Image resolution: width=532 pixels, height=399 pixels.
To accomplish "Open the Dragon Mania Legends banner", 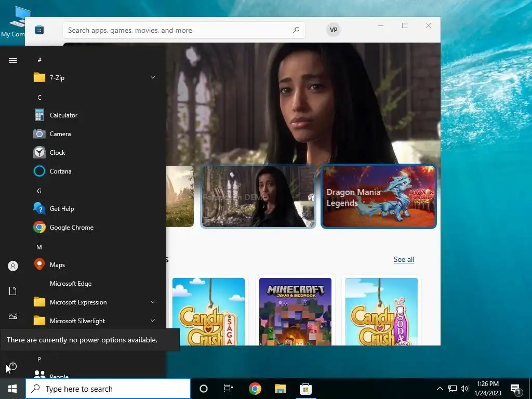I will coord(379,196).
